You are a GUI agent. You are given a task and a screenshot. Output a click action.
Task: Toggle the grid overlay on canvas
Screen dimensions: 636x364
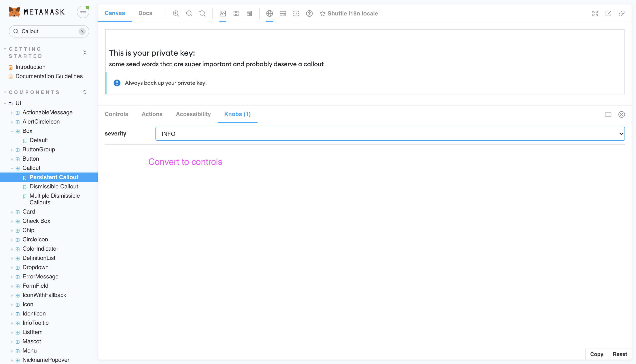(x=236, y=13)
